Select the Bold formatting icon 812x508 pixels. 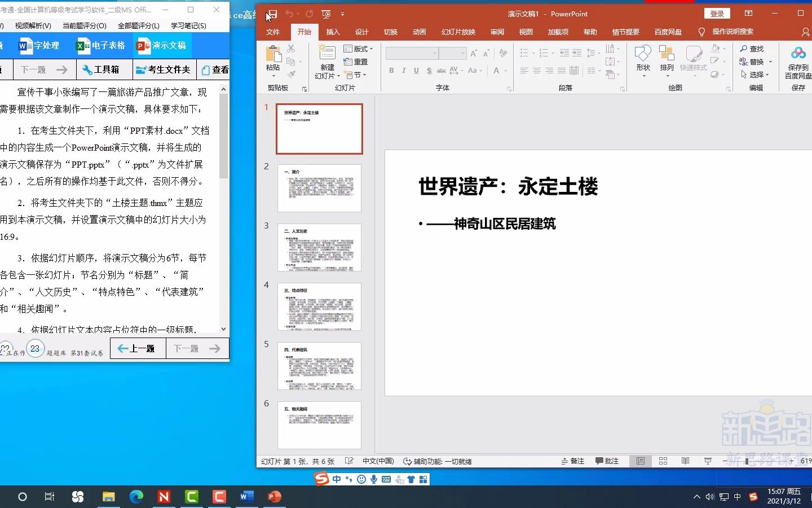pos(391,71)
